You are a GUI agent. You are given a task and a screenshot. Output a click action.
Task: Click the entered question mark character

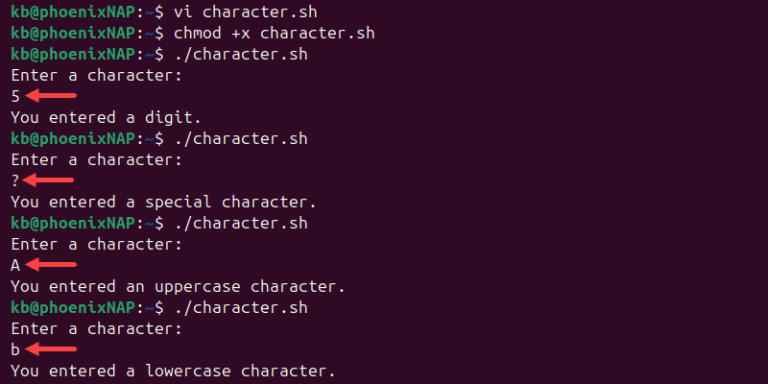15,181
